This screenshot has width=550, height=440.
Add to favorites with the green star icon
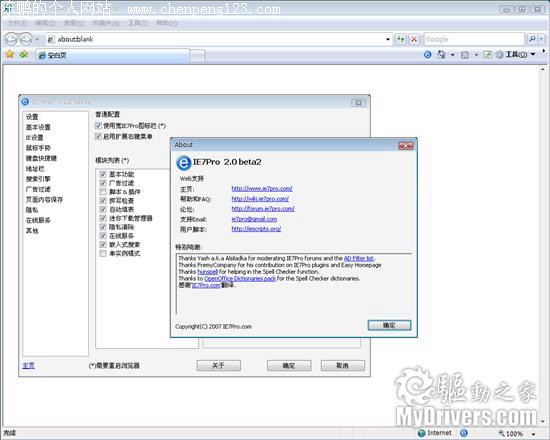coord(24,54)
